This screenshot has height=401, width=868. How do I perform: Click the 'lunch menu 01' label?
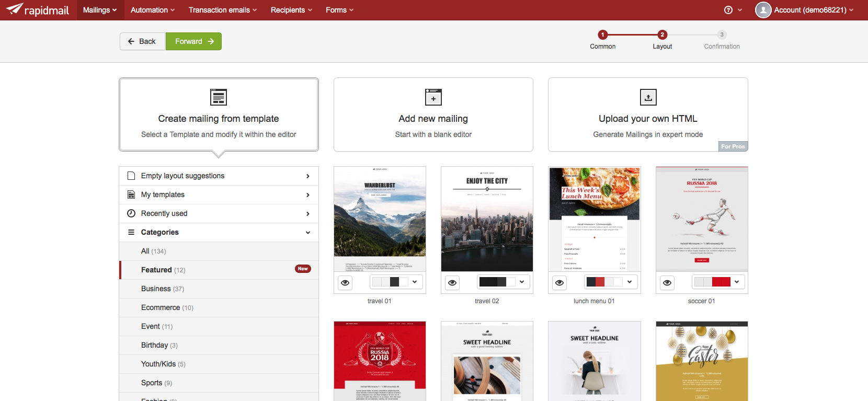pos(594,301)
